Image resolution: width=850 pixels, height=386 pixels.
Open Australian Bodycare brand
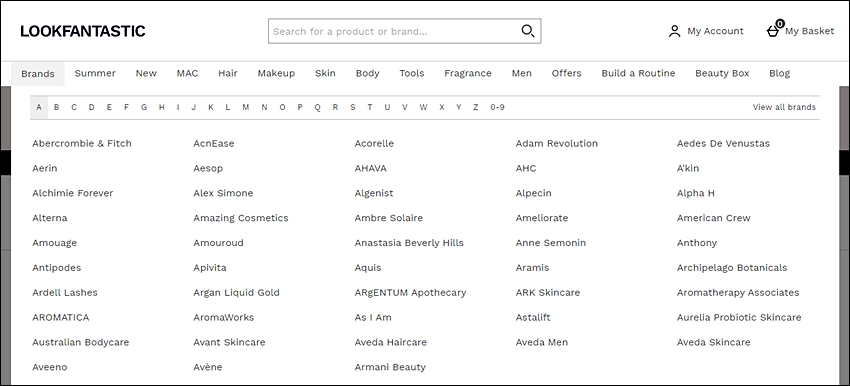coord(81,343)
